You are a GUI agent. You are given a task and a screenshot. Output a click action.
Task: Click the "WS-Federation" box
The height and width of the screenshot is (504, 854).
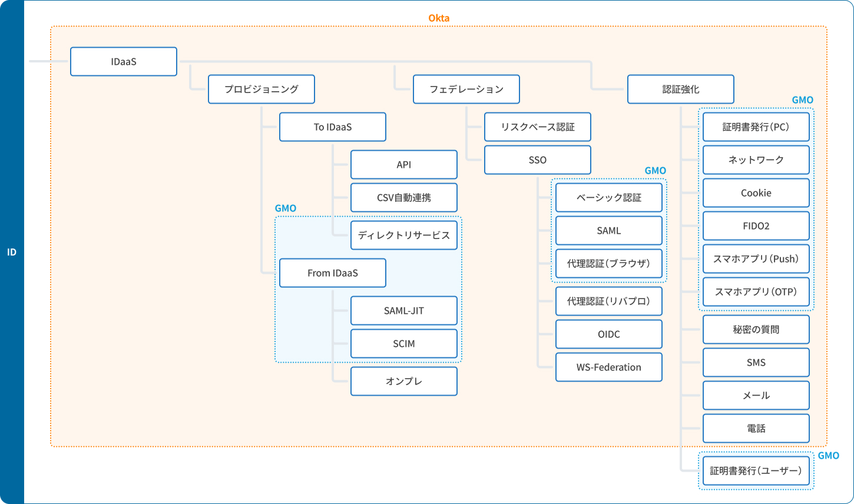click(x=609, y=367)
